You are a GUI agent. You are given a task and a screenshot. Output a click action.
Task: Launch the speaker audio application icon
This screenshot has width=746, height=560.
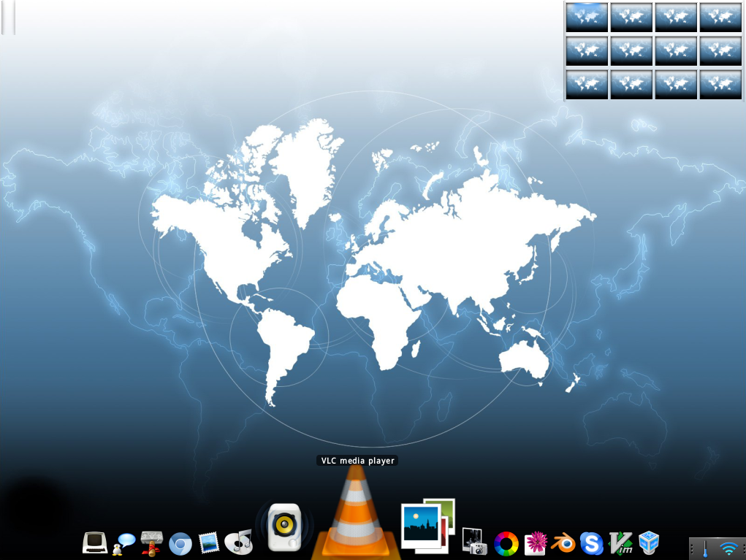click(284, 527)
